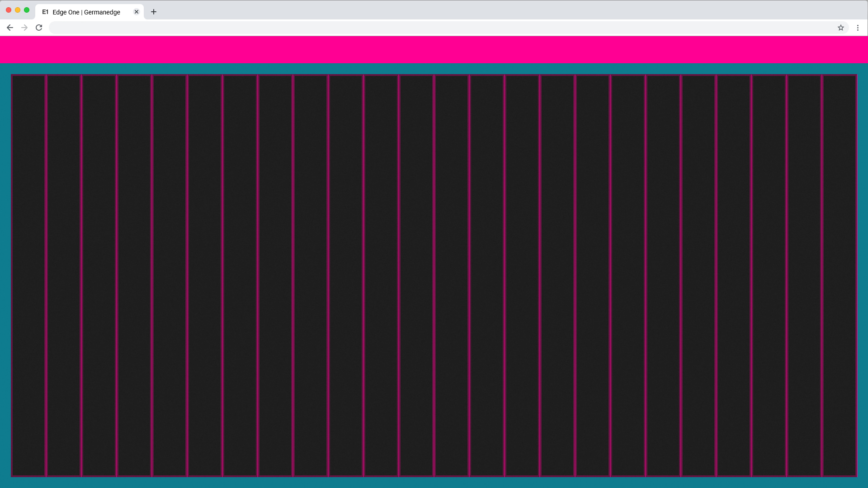The image size is (868, 488).
Task: Open the Chrome three-dot menu
Action: tap(858, 28)
